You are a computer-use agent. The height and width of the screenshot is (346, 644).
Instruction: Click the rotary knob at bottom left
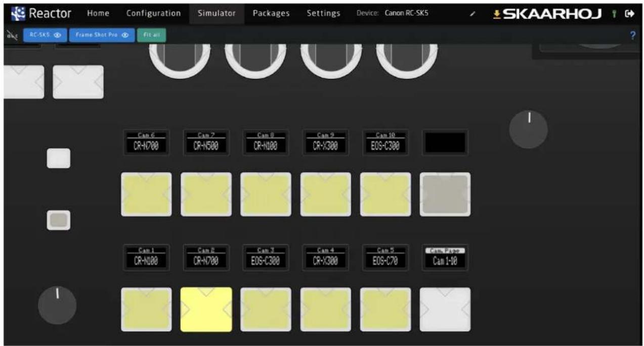57,305
